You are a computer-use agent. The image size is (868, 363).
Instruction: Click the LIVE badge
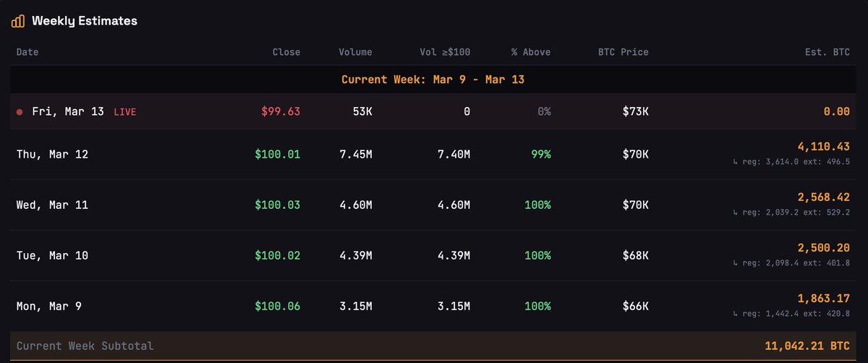[124, 112]
